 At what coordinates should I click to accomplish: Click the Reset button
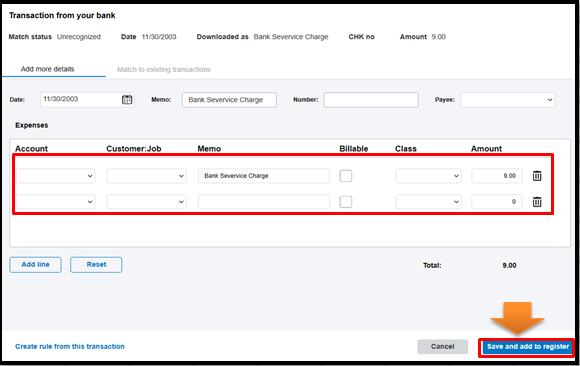(x=96, y=265)
